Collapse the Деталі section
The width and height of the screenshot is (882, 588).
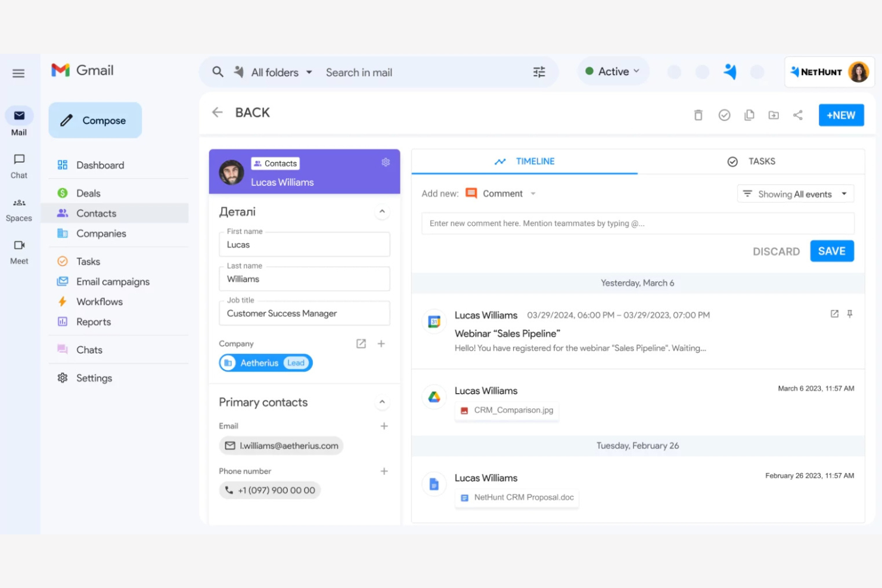382,211
